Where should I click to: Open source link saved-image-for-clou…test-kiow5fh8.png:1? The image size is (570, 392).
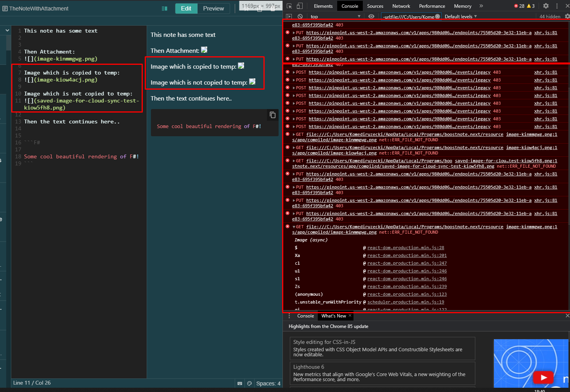(x=506, y=161)
